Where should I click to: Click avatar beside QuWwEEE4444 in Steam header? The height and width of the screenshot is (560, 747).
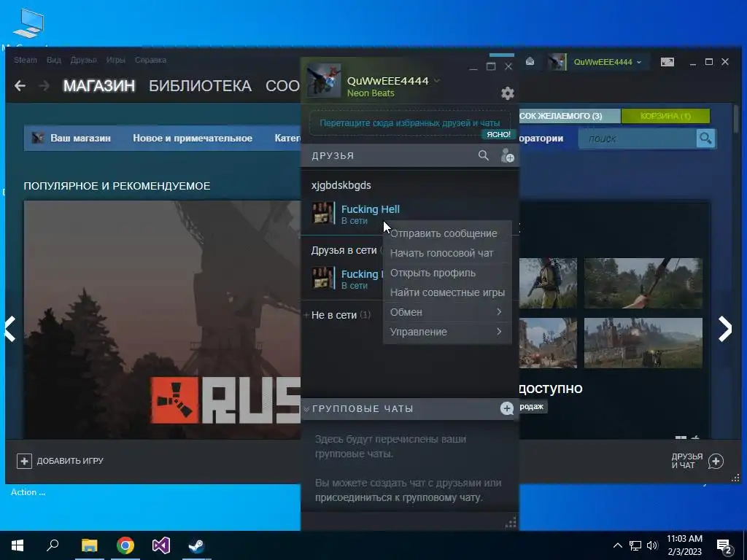pyautogui.click(x=557, y=62)
